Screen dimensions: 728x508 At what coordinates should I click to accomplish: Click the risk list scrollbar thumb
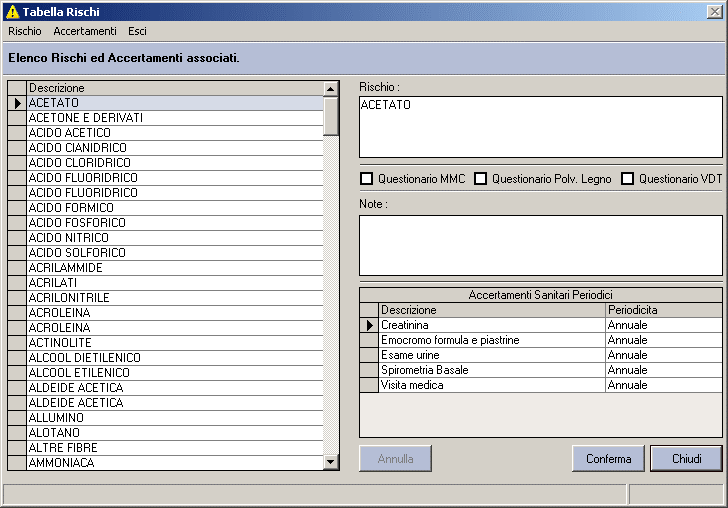[x=331, y=116]
